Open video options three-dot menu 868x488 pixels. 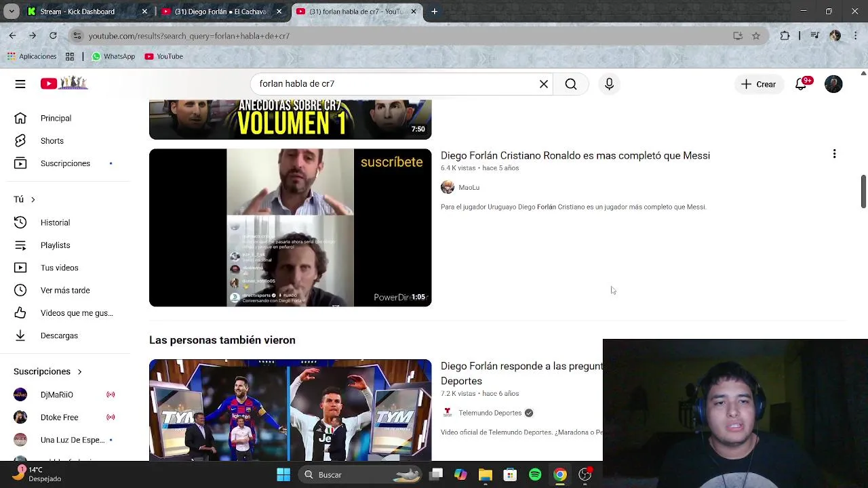point(834,155)
